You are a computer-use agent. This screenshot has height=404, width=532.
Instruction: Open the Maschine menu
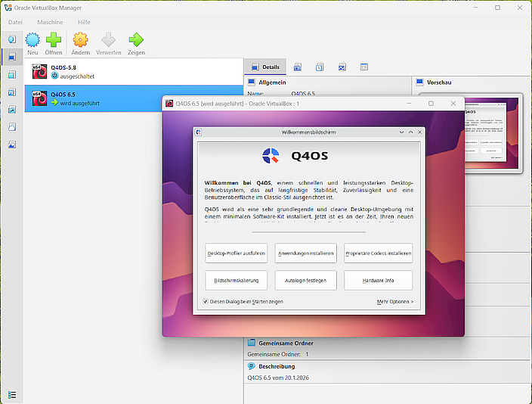(x=50, y=22)
